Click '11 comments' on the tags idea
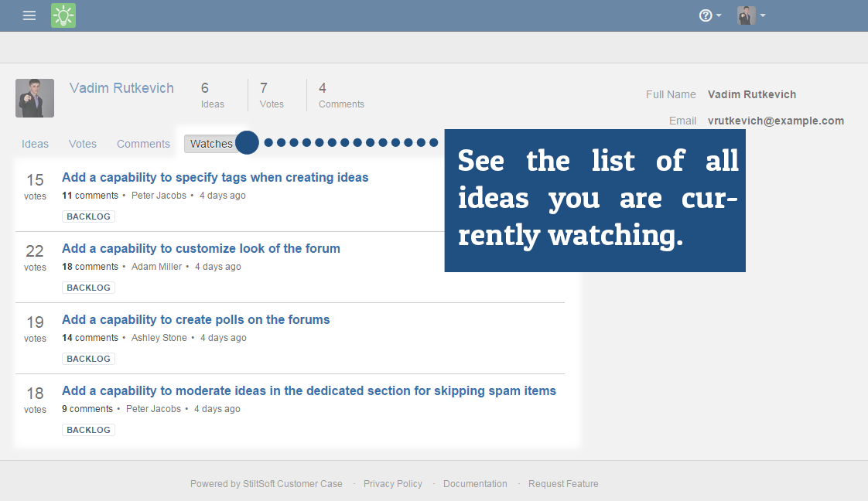Screen dimensions: 868x501 click(91, 195)
